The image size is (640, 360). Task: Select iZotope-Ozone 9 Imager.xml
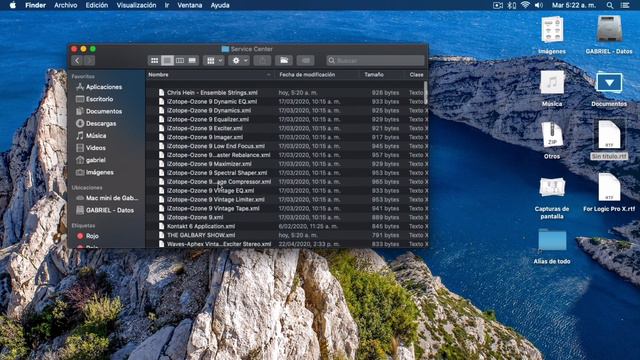(205, 138)
